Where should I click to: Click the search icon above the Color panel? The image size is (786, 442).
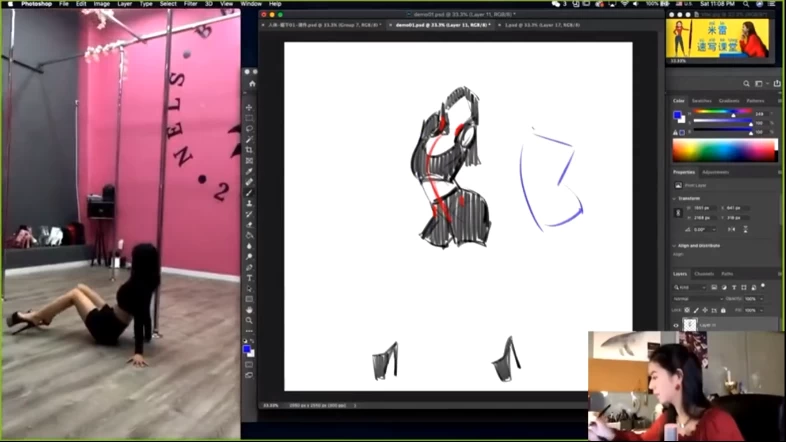click(x=748, y=84)
